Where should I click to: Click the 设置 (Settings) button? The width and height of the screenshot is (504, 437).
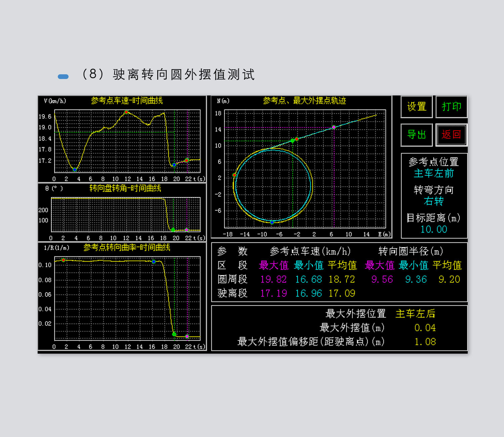[416, 107]
